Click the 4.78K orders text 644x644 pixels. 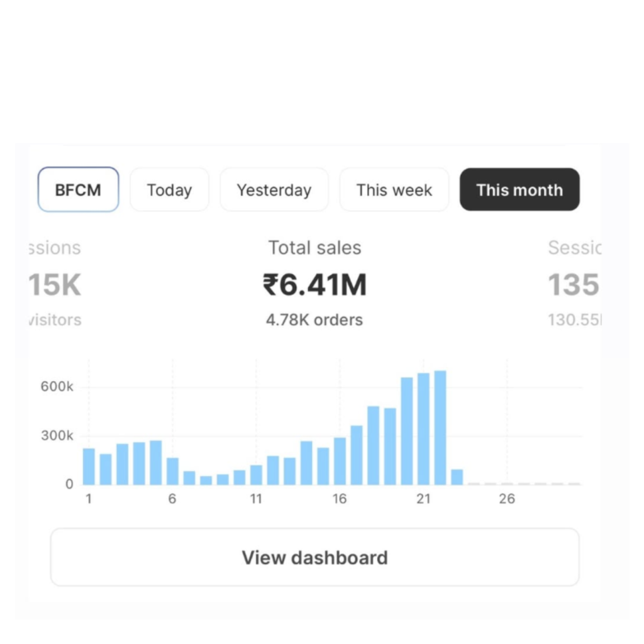pyautogui.click(x=314, y=319)
